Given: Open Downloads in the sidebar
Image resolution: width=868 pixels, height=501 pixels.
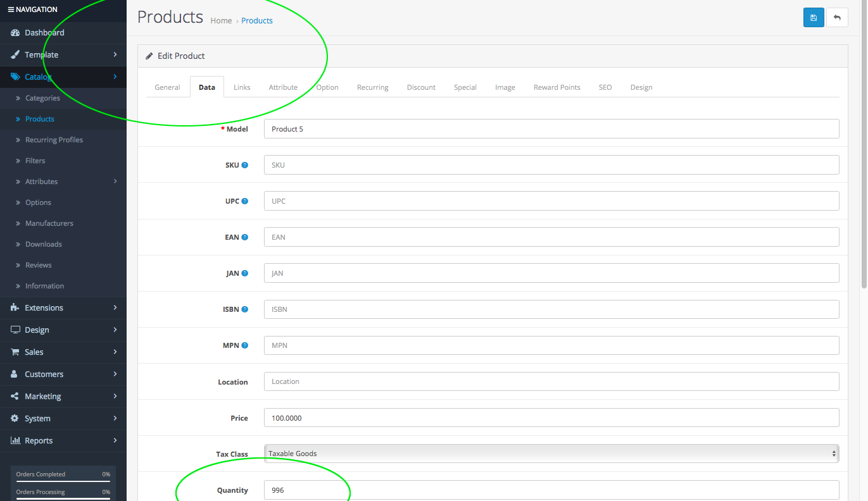Looking at the screenshot, I should 63,244.
